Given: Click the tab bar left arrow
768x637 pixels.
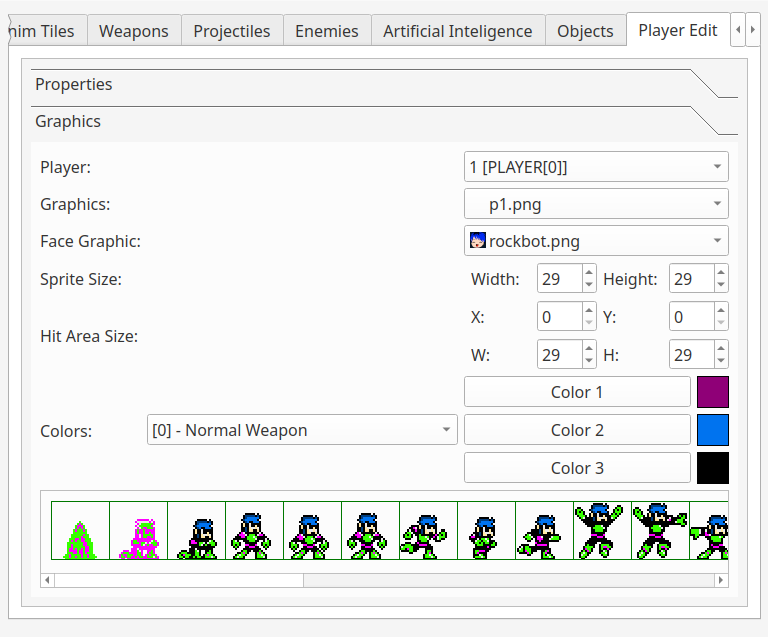Looking at the screenshot, I should coord(738,29).
